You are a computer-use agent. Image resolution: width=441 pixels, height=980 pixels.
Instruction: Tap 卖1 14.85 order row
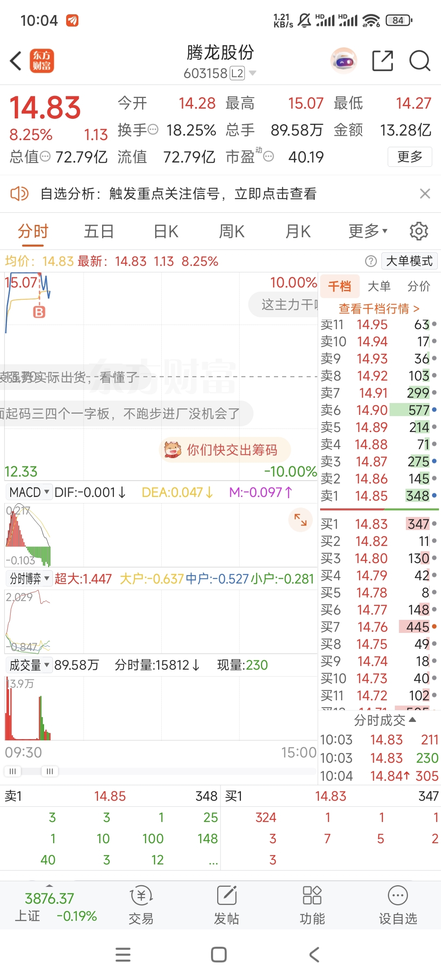coord(379,496)
